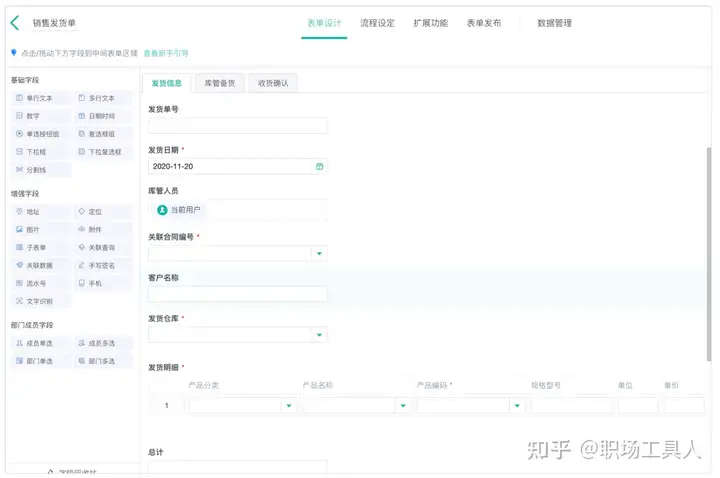The height and width of the screenshot is (478, 720).
Task: Select the 发货明细 subform label
Action: pos(163,367)
